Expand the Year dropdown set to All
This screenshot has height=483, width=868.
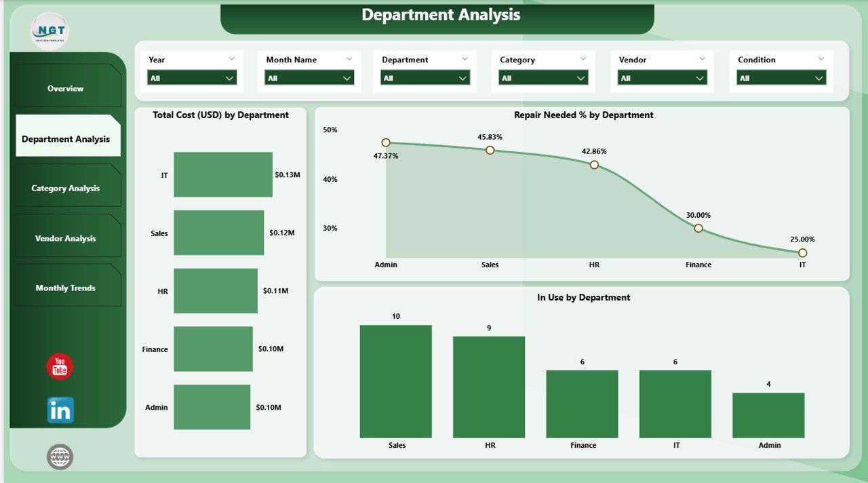(x=192, y=78)
